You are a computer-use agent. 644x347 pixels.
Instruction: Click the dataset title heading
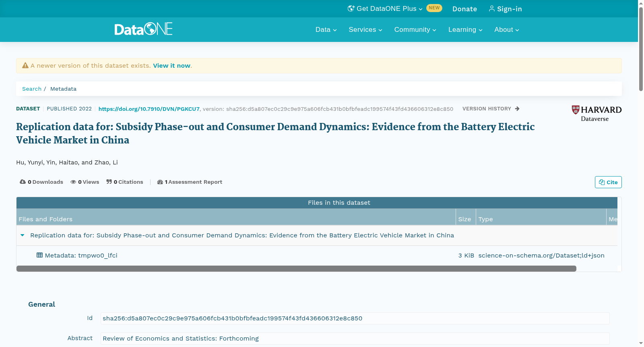275,133
